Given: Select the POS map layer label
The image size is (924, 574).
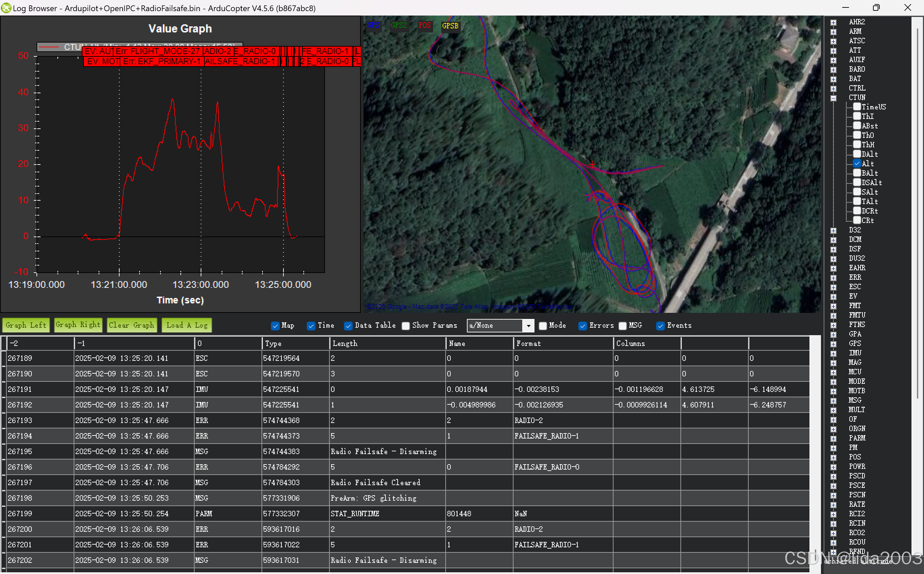Looking at the screenshot, I should [x=424, y=25].
